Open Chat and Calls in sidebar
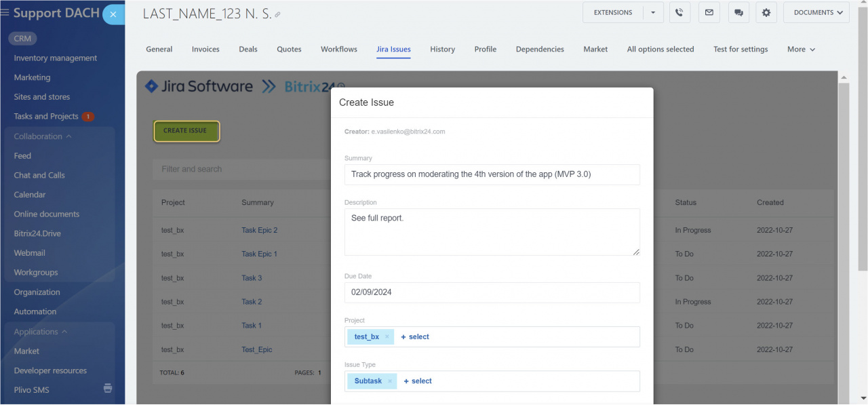Screen dimensions: 868x405 pos(39,176)
